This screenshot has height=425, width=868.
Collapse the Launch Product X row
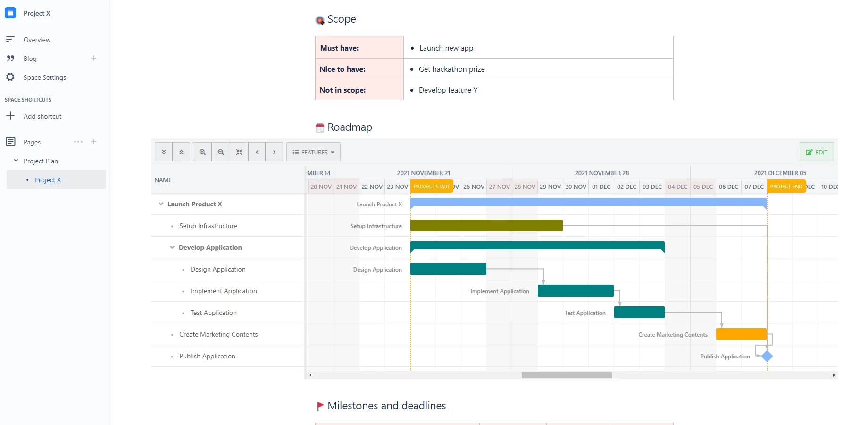point(161,204)
